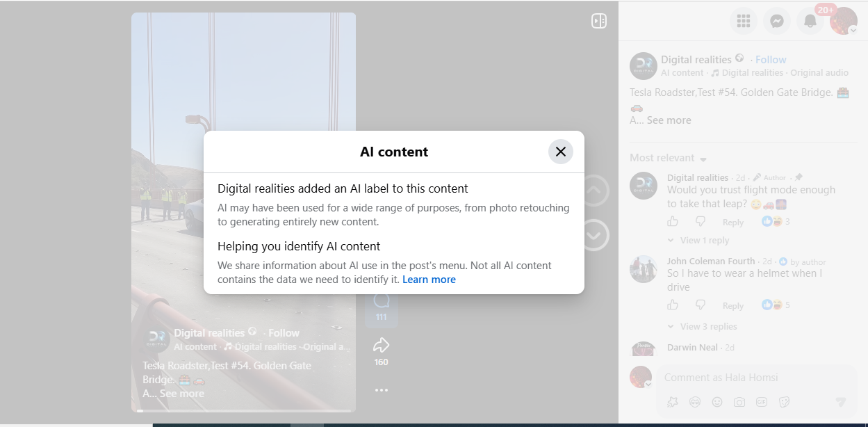Screen dimensions: 868x427
Task: Dislike the Digital realities comment
Action: click(701, 222)
